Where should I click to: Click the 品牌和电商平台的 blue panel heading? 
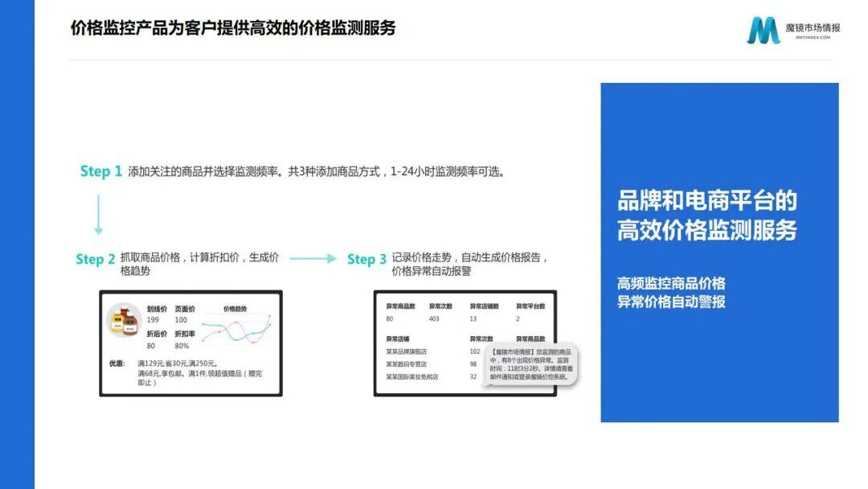(706, 200)
